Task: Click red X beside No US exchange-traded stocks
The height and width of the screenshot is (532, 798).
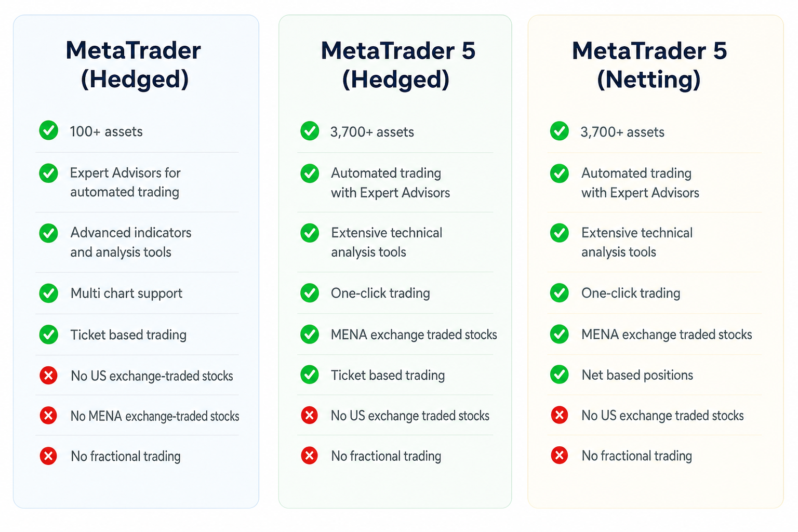Action: [x=48, y=375]
